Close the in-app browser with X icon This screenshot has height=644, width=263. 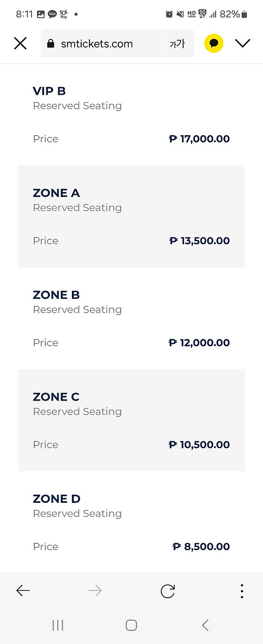tap(20, 44)
